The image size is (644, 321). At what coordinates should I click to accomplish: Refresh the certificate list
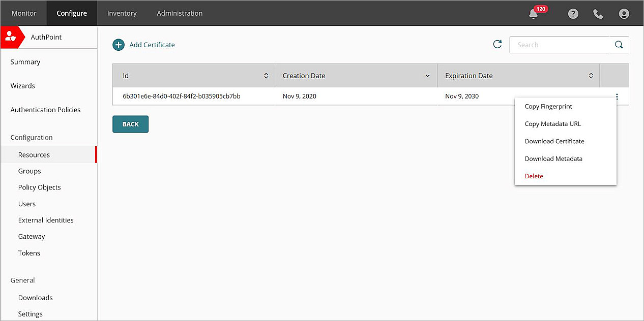[497, 44]
